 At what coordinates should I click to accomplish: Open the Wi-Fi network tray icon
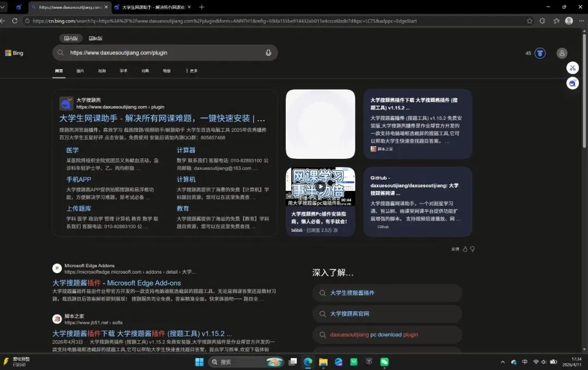(536, 362)
